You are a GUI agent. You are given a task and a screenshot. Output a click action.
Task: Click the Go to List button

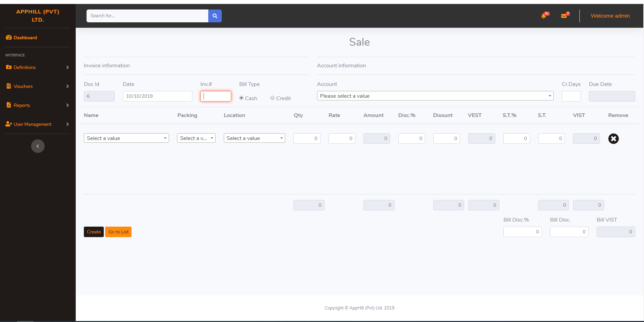coord(118,232)
